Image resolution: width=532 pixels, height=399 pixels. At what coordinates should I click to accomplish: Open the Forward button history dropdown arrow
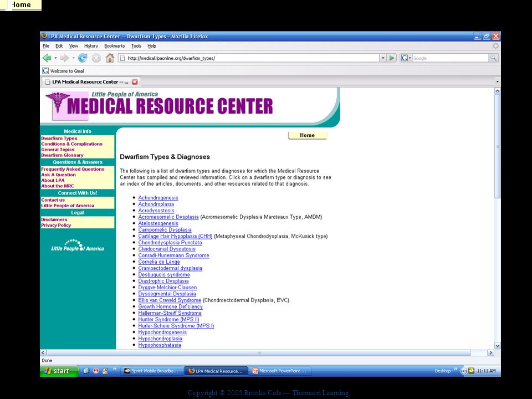(x=73, y=58)
